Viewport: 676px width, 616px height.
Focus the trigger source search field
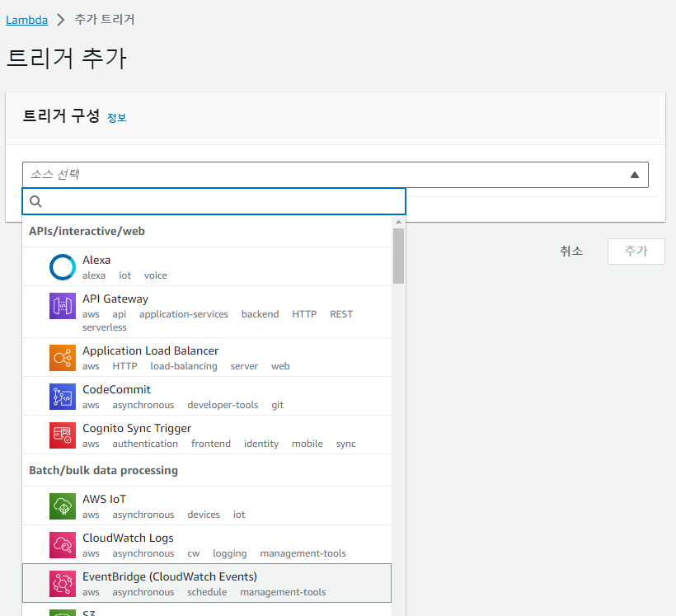[214, 201]
